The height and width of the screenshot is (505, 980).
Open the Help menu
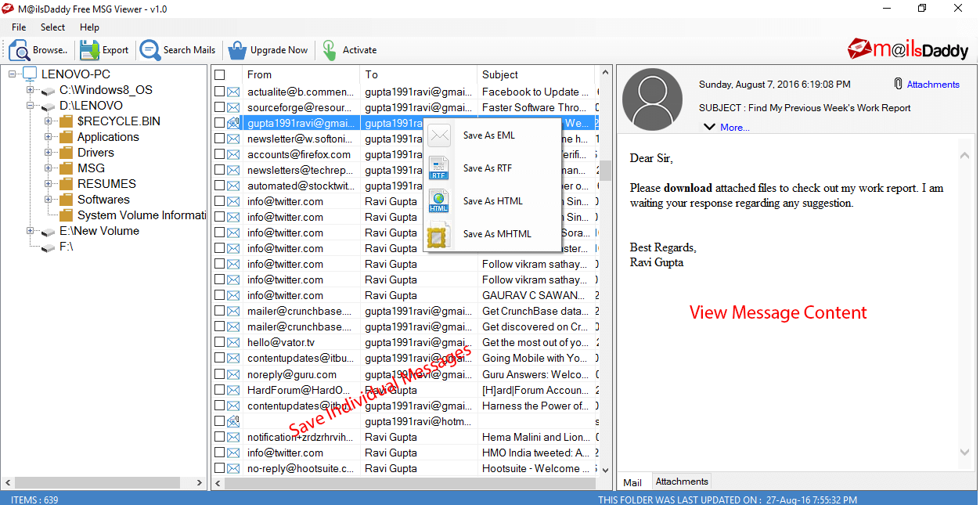pos(89,27)
